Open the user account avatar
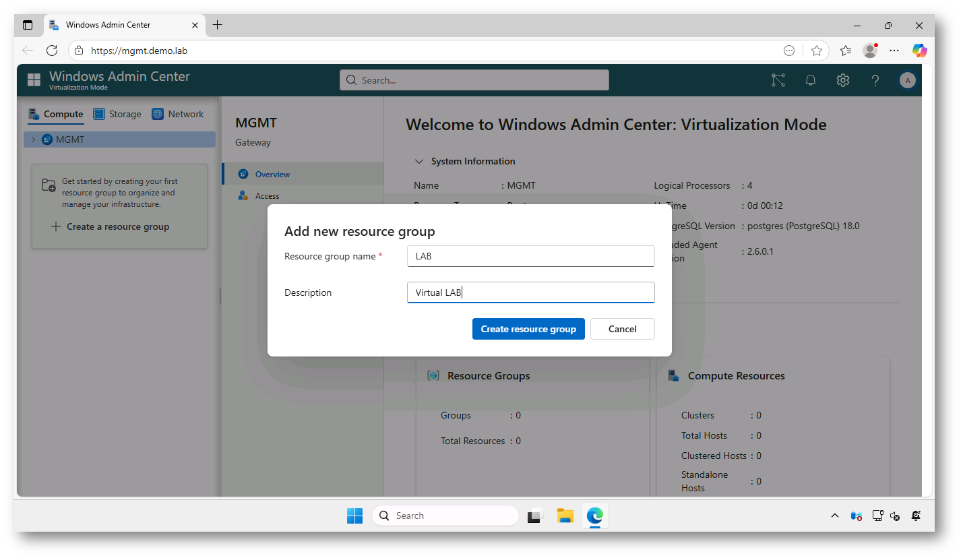The image size is (963, 560). [x=907, y=80]
